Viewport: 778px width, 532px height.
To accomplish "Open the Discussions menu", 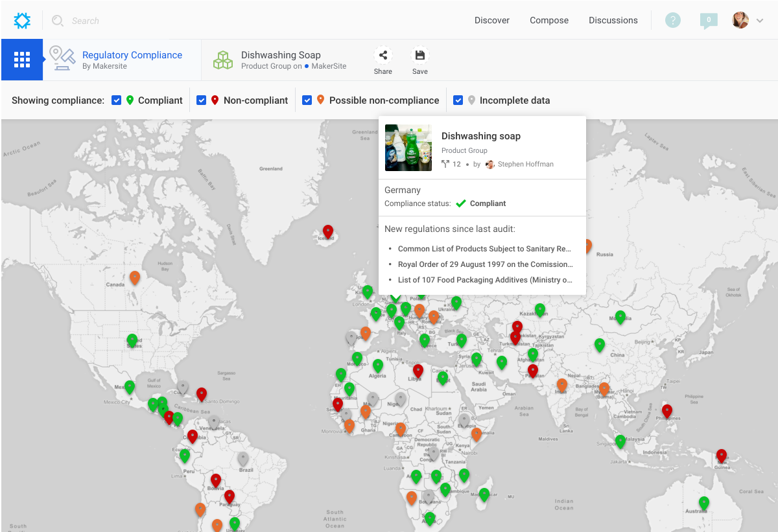I will (x=613, y=20).
